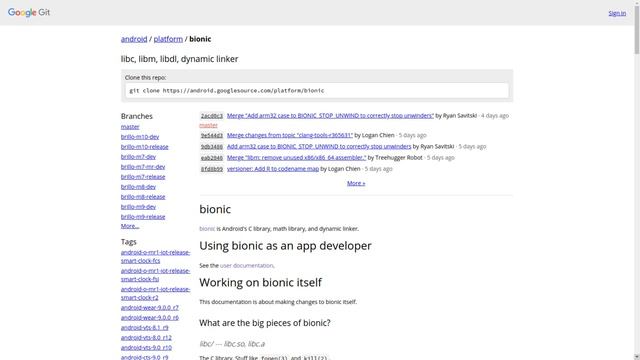This screenshot has width=640, height=360.
Task: Click the bold 'bionic' breadcrumb text
Action: (200, 39)
